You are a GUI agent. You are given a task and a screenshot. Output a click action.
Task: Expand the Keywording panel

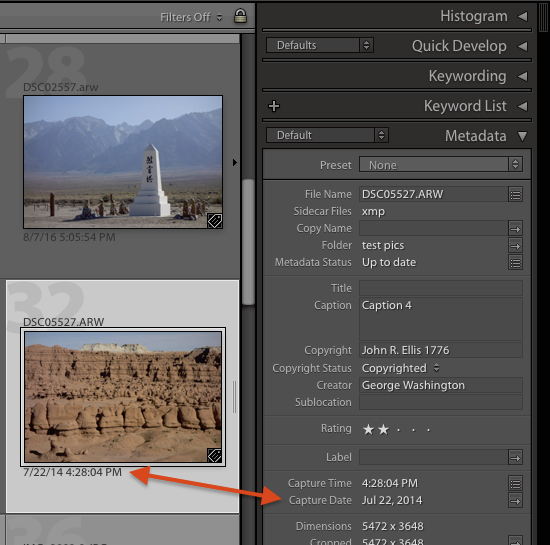click(522, 76)
